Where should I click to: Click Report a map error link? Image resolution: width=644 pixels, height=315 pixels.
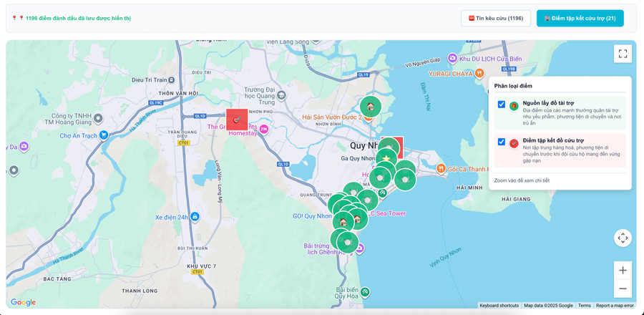coord(615,306)
